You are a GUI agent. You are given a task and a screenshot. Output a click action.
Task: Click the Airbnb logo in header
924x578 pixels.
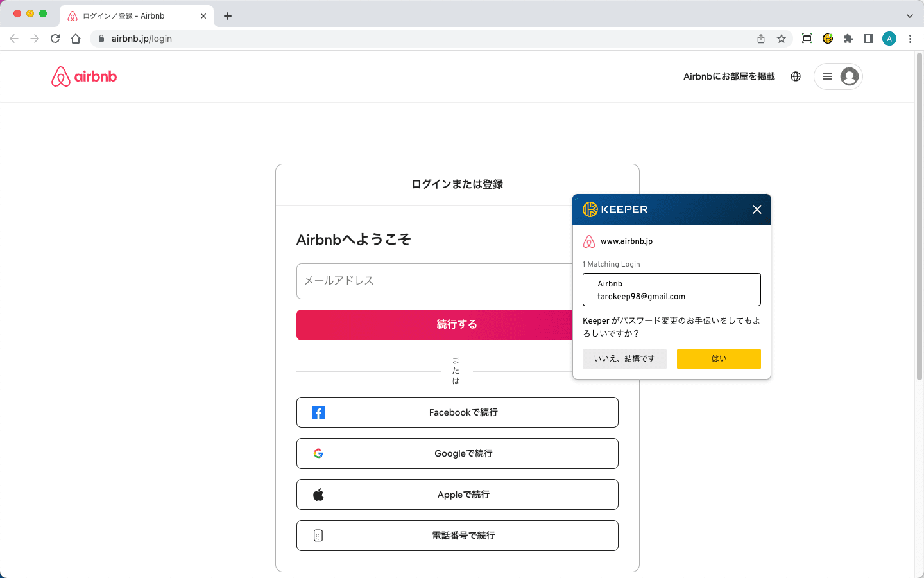(84, 76)
